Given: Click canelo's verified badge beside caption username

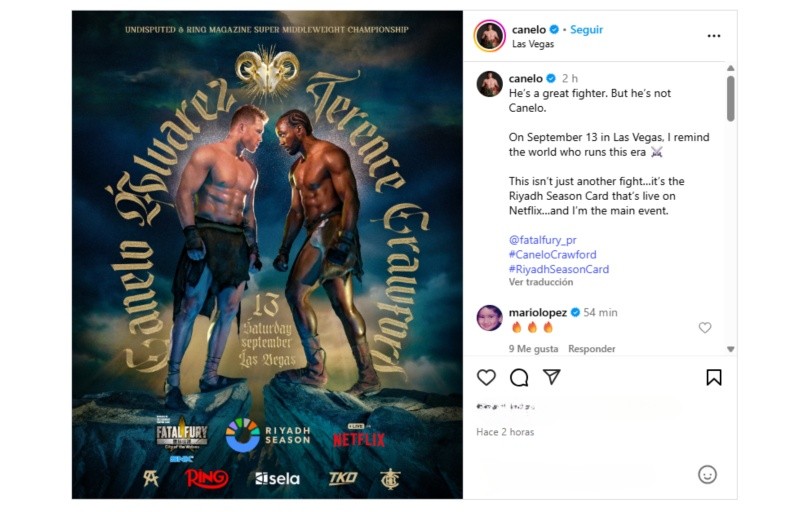Looking at the screenshot, I should pyautogui.click(x=551, y=79).
